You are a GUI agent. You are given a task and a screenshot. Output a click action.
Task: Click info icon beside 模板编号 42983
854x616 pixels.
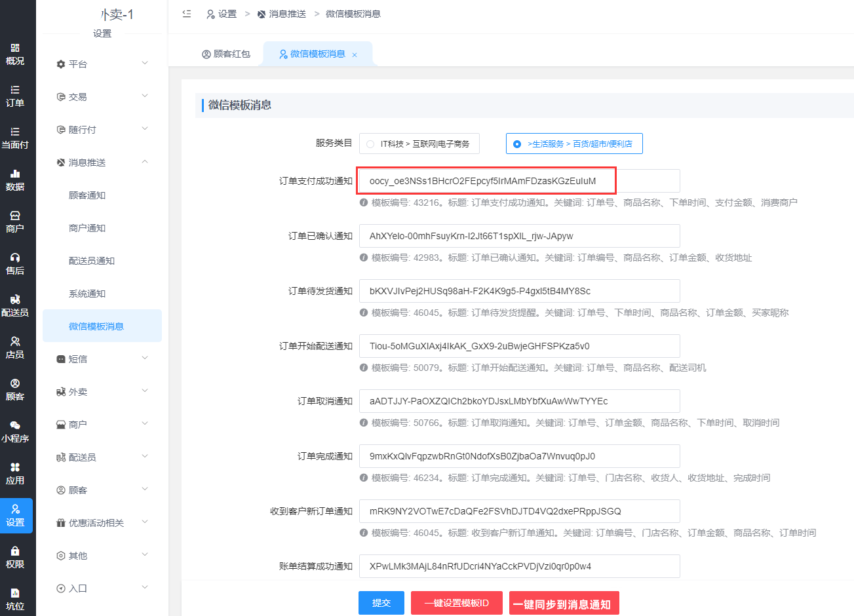(x=363, y=258)
